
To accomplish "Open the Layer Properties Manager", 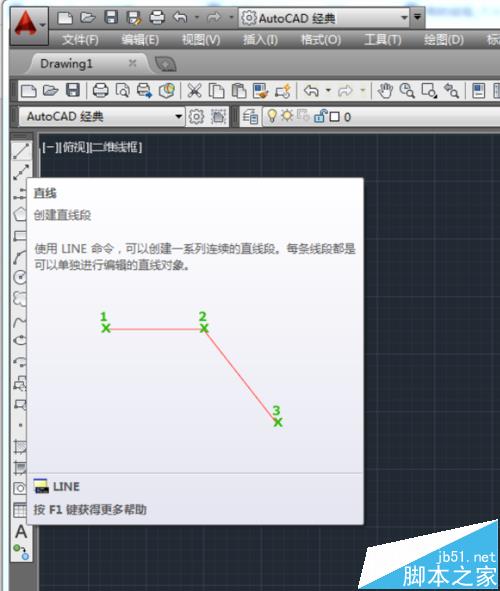I will [250, 116].
